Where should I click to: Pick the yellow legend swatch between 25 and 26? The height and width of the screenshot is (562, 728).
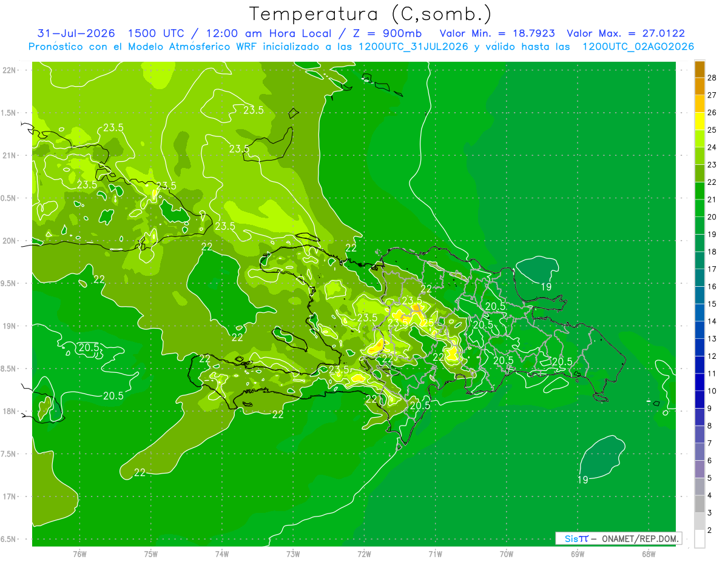[699, 121]
